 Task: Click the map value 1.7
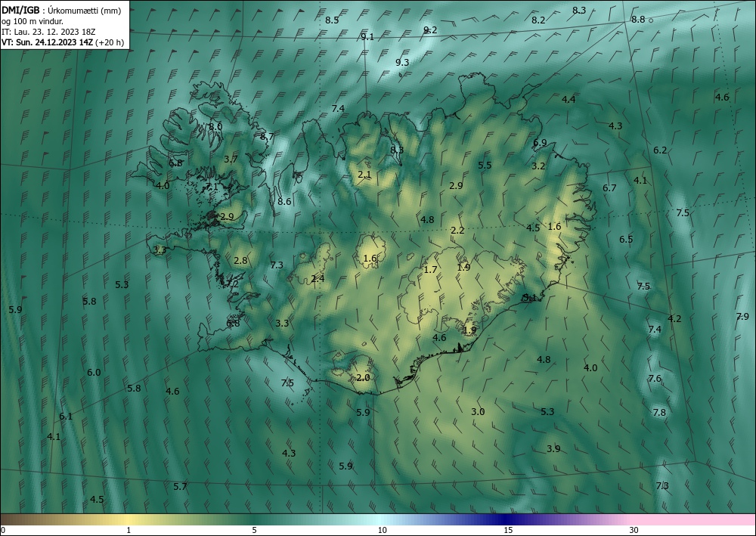(430, 270)
